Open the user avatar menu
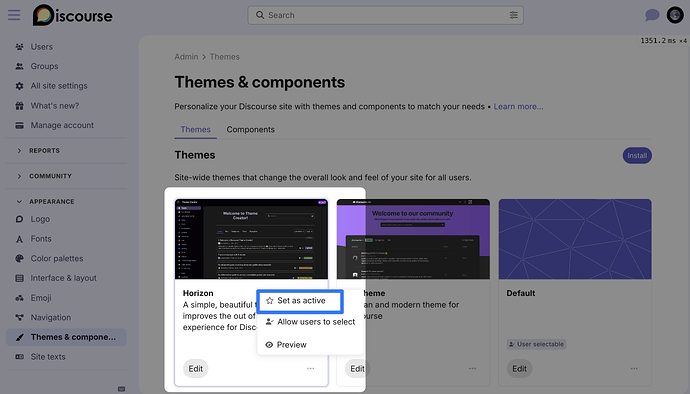Screen dimensions: 690x394 coord(675,15)
